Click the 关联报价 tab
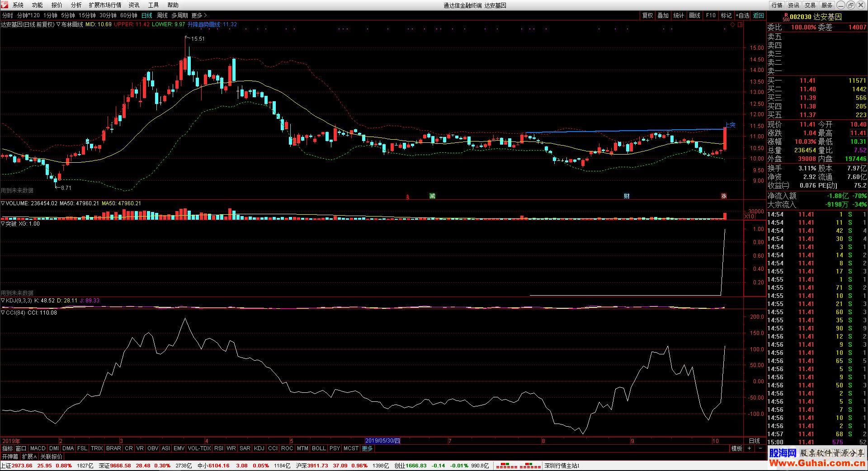The width and height of the screenshot is (868, 471). point(51,457)
